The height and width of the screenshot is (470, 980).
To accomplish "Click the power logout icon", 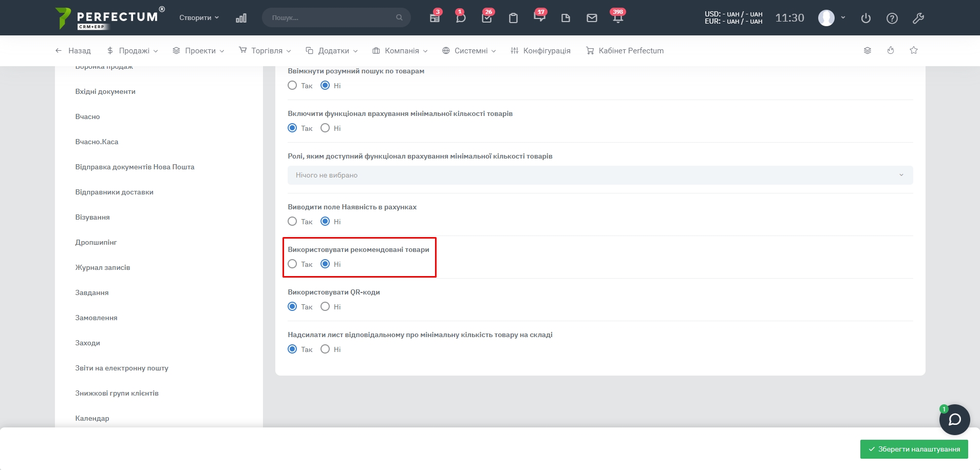I will [866, 18].
